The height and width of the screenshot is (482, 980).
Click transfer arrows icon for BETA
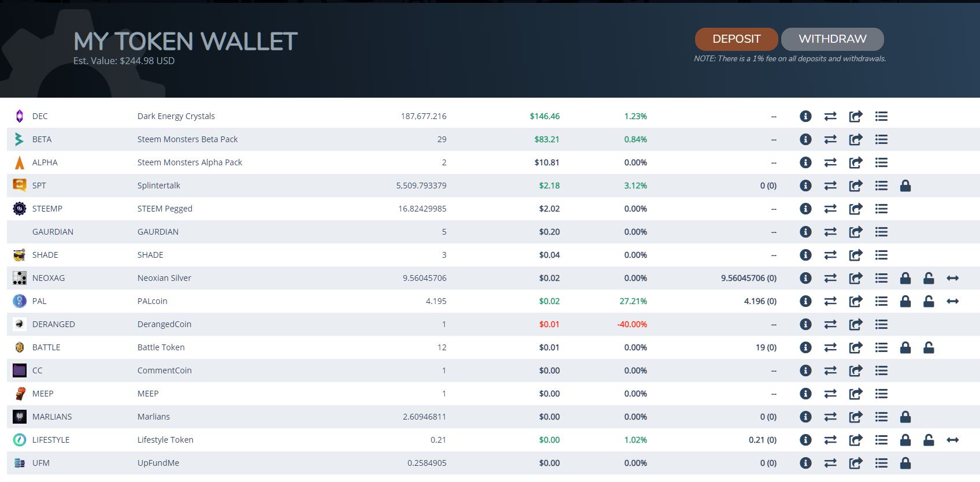[830, 139]
